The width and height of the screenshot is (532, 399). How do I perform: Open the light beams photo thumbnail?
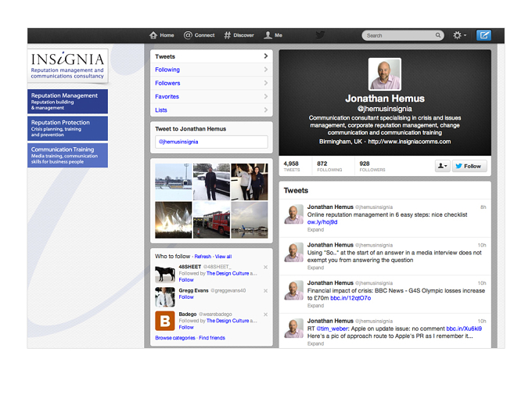click(x=174, y=220)
